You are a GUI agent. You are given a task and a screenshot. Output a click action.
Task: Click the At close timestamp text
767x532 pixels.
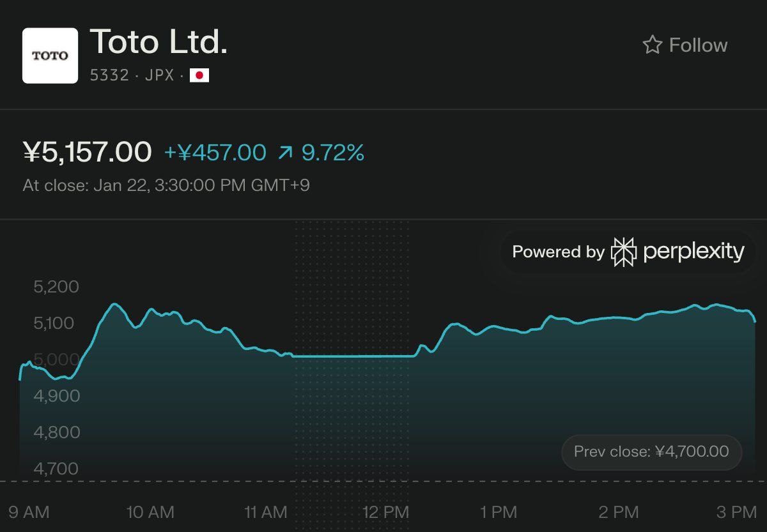click(166, 186)
